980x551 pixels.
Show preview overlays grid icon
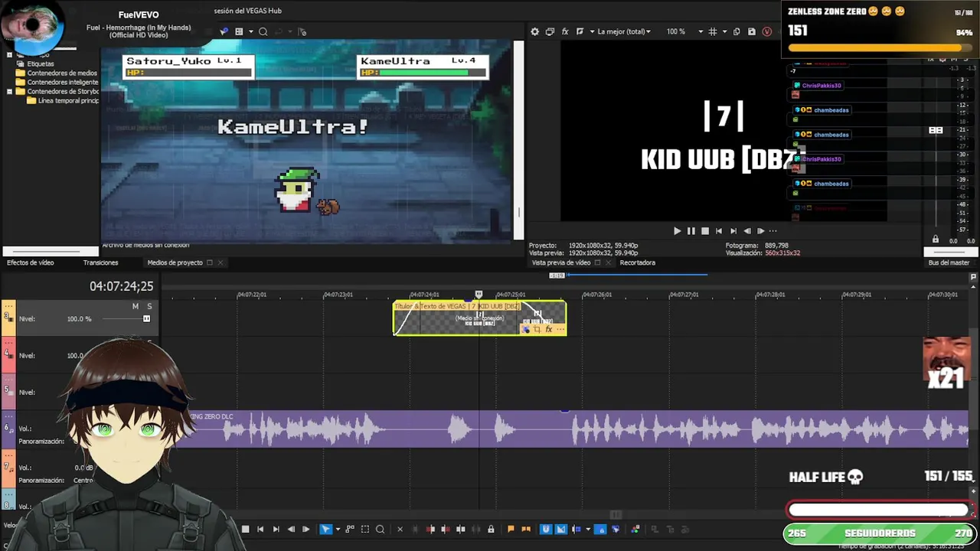[x=713, y=31]
